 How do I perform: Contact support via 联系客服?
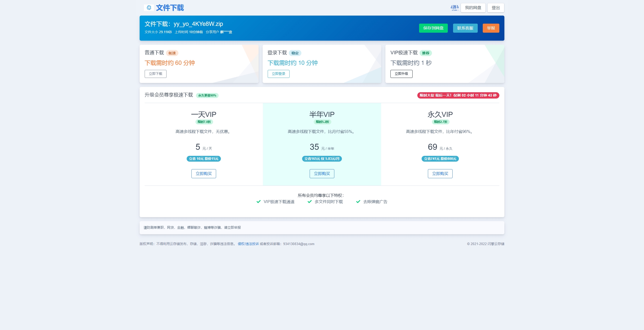coord(465,28)
